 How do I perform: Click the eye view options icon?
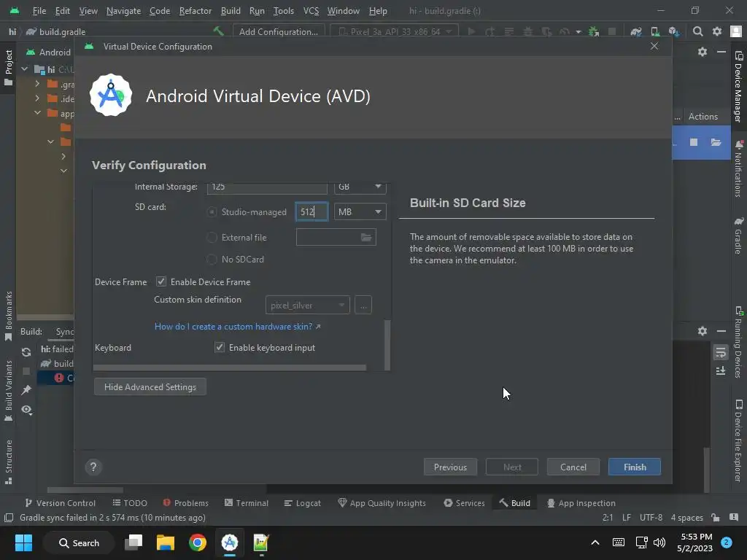[x=27, y=410]
